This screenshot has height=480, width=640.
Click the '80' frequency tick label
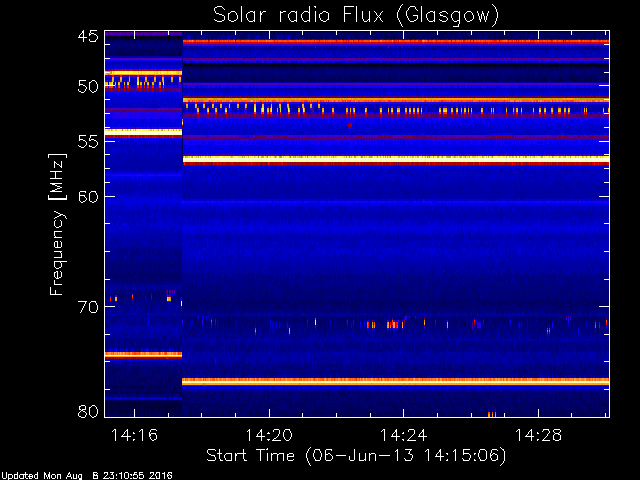click(x=88, y=411)
